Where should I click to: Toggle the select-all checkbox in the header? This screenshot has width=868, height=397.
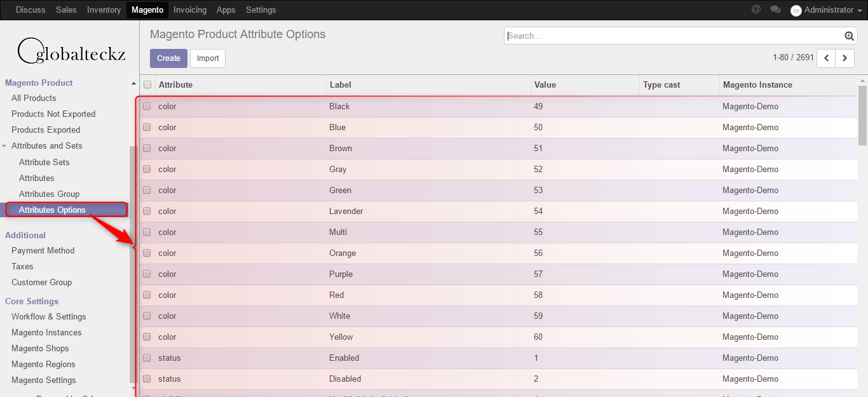point(147,84)
